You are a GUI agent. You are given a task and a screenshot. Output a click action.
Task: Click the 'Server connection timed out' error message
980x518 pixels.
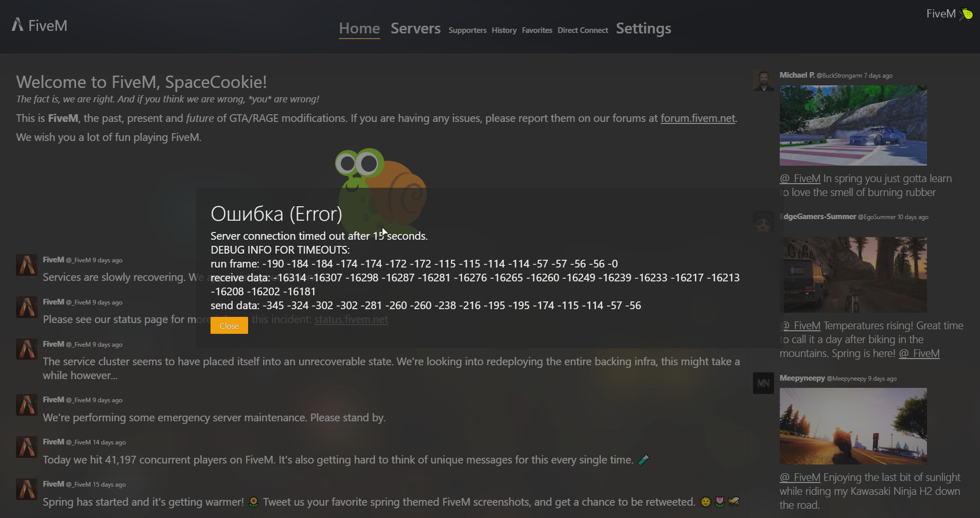[319, 236]
